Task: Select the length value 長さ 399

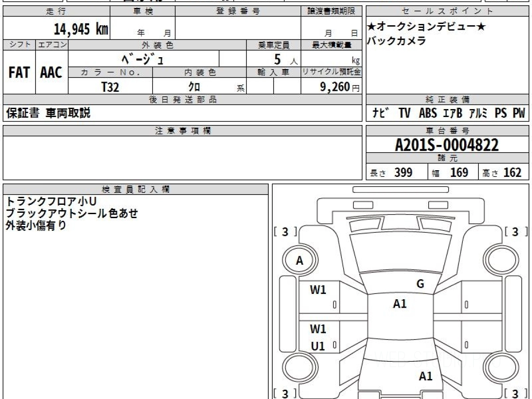Action: (x=391, y=172)
